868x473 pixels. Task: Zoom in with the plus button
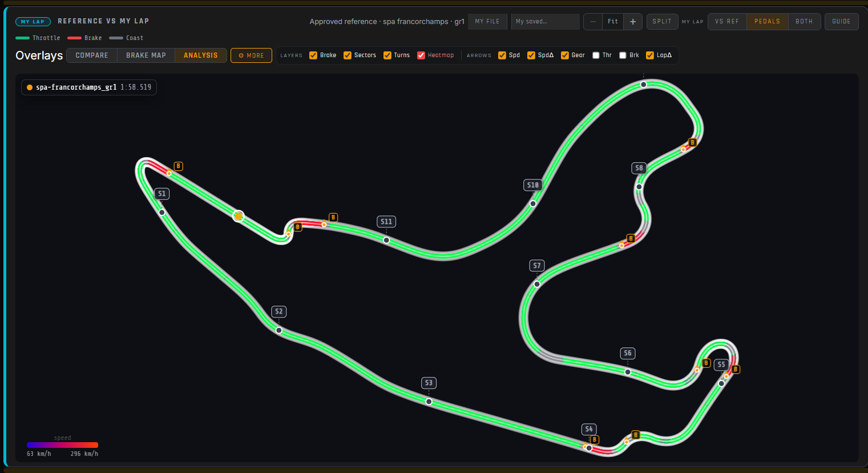point(633,22)
